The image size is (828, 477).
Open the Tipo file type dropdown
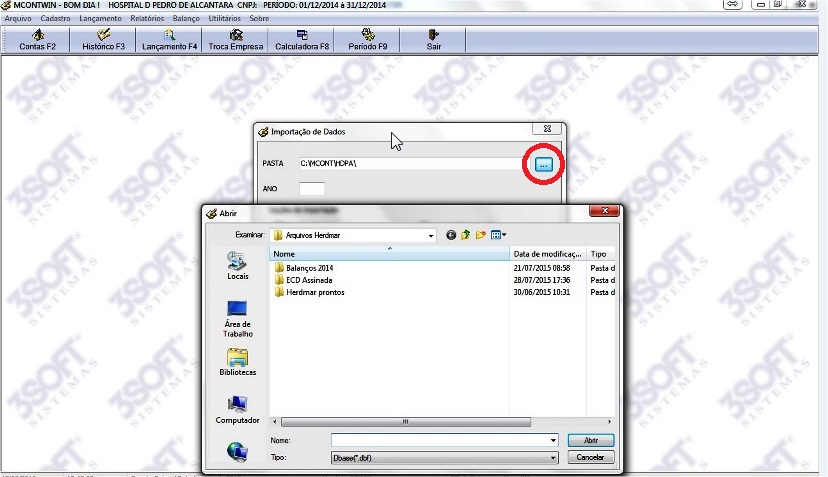444,458
